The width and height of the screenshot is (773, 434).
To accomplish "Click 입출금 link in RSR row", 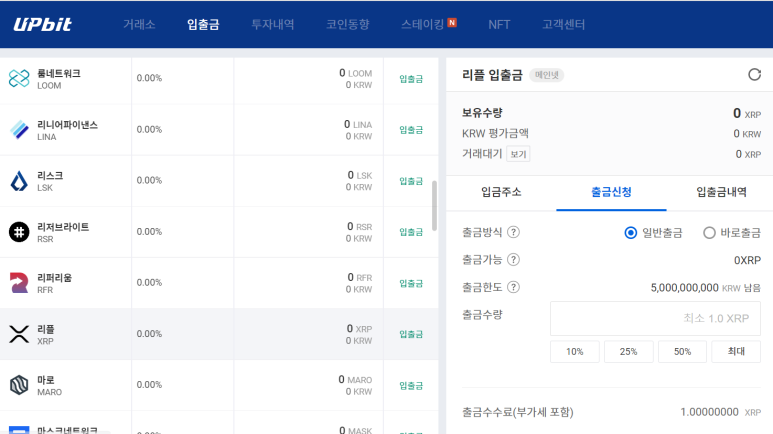I will click(411, 232).
